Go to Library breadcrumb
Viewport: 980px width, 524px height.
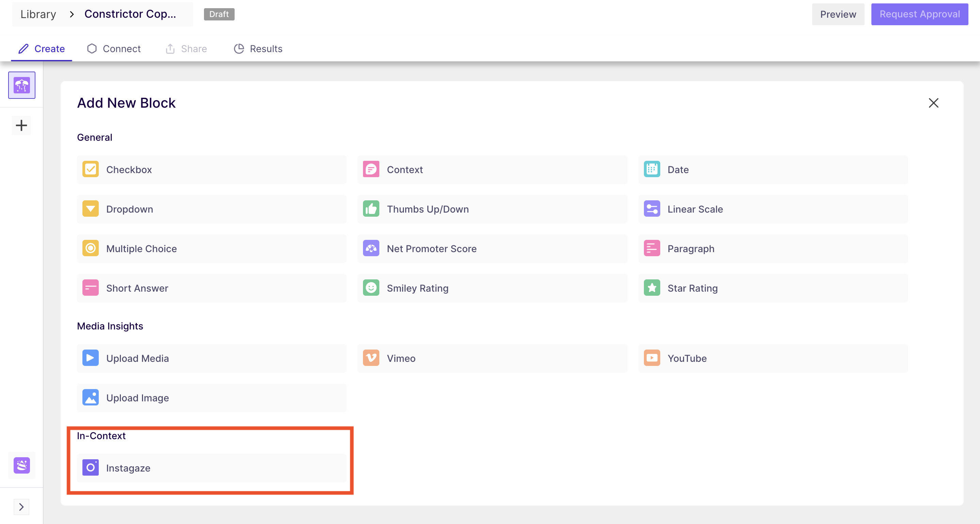(x=38, y=14)
